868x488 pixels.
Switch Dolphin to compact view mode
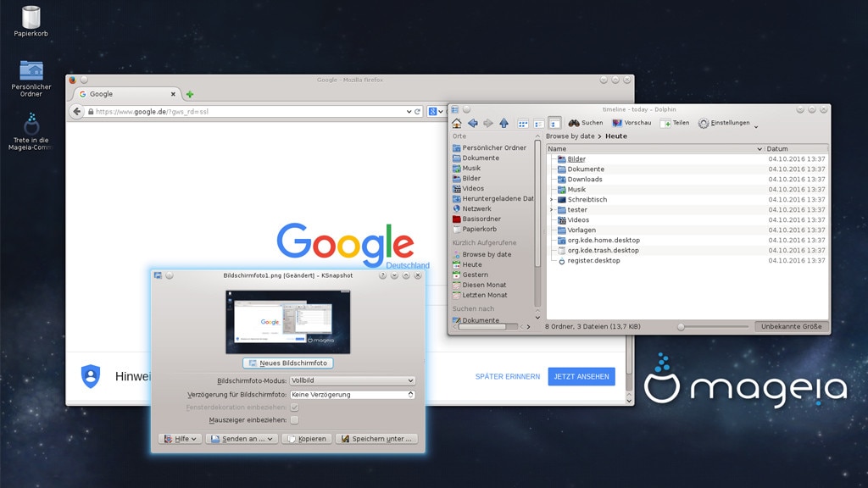coord(537,123)
